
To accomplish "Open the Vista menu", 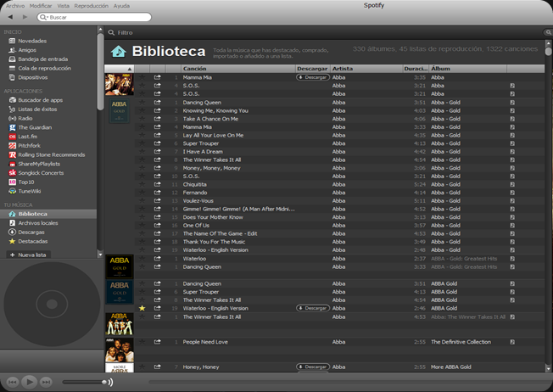I will (63, 6).
